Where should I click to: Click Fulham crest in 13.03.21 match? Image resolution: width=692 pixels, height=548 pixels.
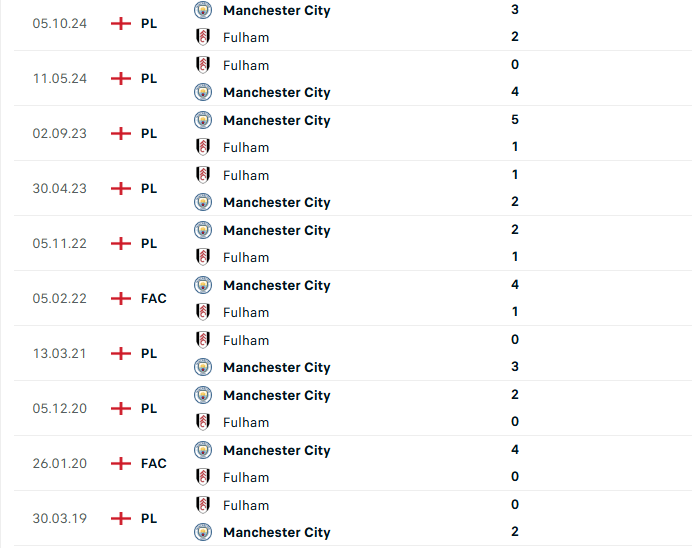203,340
